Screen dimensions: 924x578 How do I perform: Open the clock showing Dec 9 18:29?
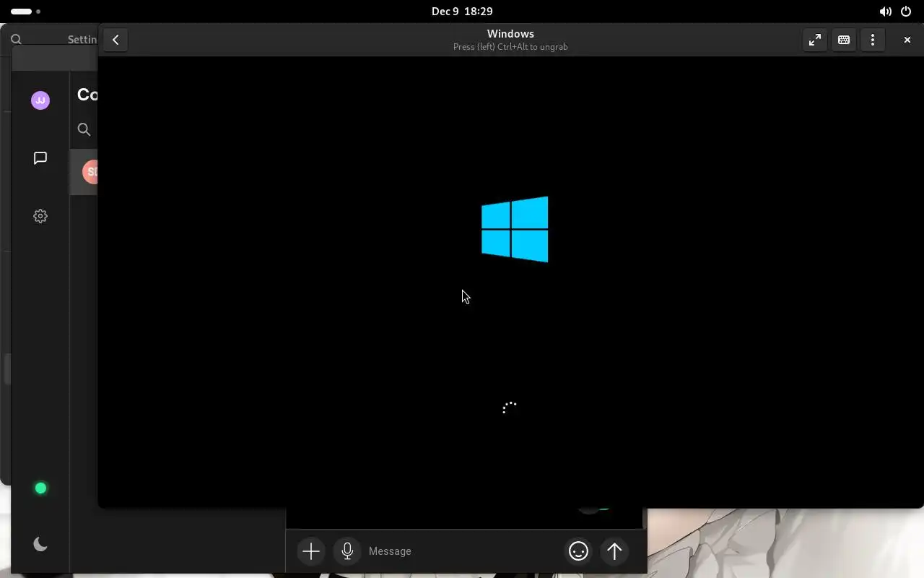[x=462, y=12]
